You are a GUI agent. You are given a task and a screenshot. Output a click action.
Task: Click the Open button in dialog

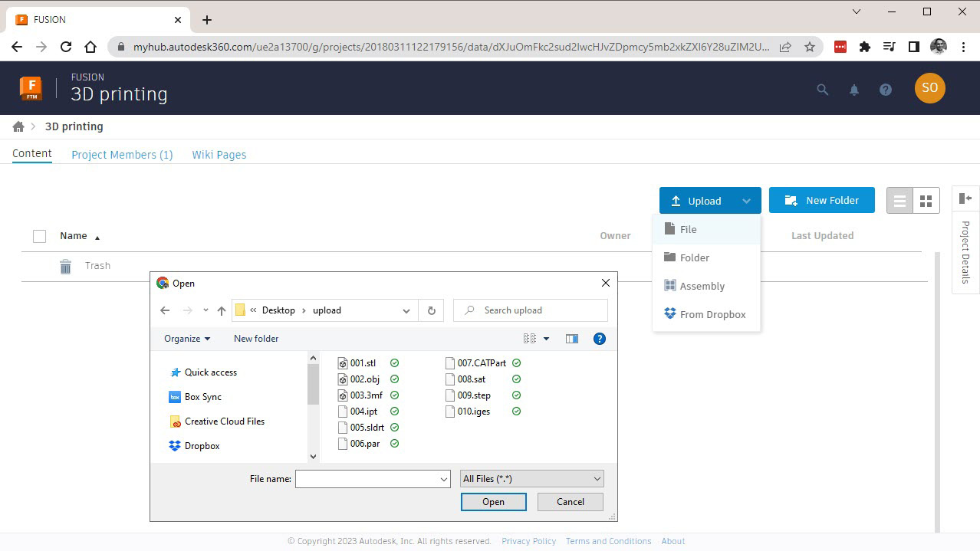tap(494, 502)
